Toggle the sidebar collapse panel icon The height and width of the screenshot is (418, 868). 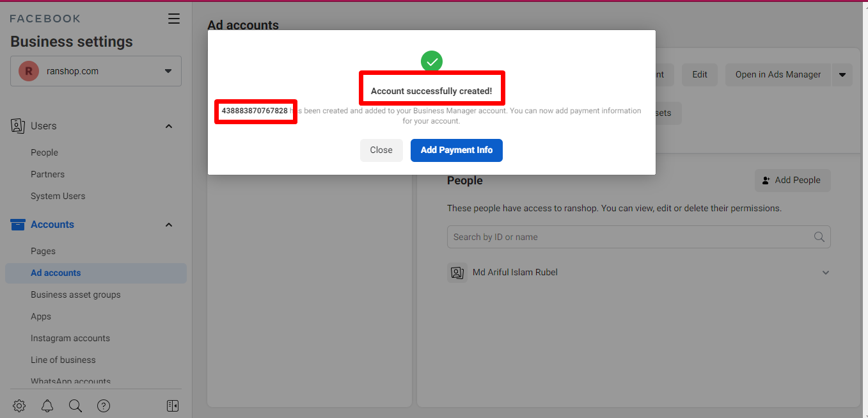[x=172, y=406]
